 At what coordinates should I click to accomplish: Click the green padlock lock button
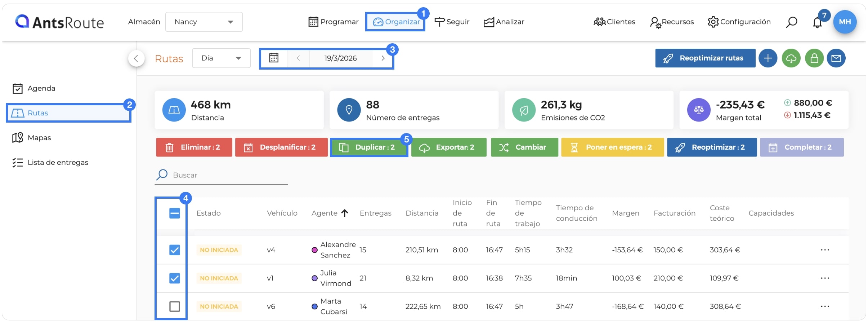click(814, 58)
